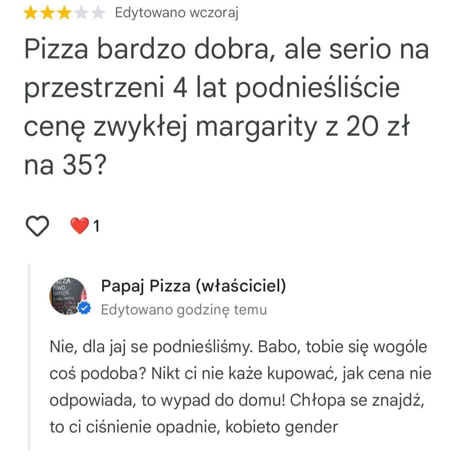Click the first yellow rating star
Screen dimensions: 459x476
pos(30,13)
